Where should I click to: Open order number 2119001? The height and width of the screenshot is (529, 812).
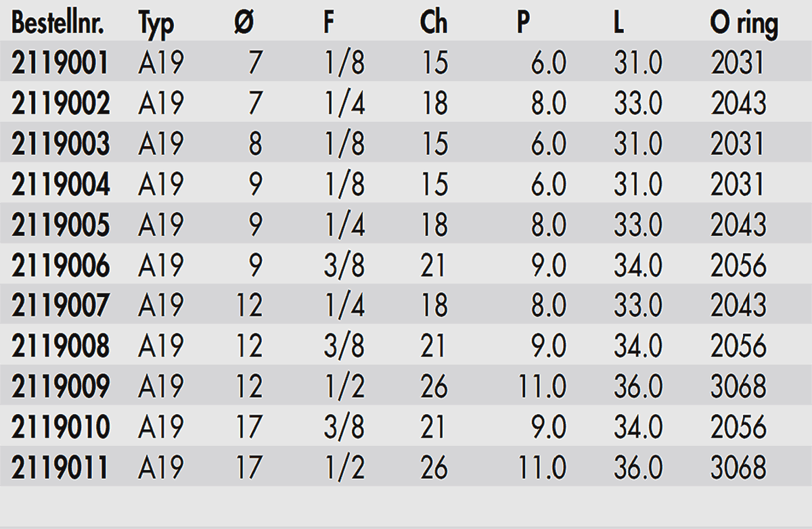(60, 64)
